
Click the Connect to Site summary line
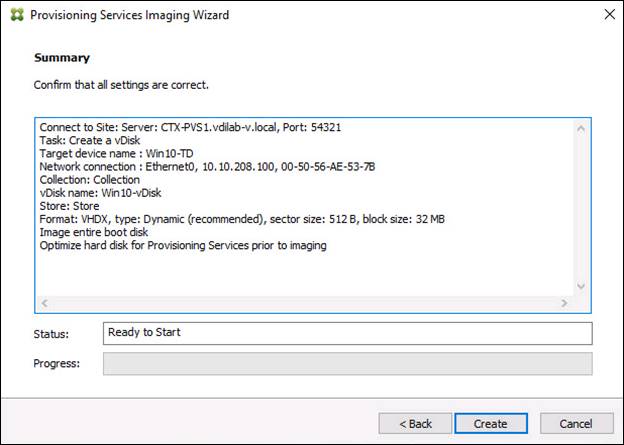(195, 128)
